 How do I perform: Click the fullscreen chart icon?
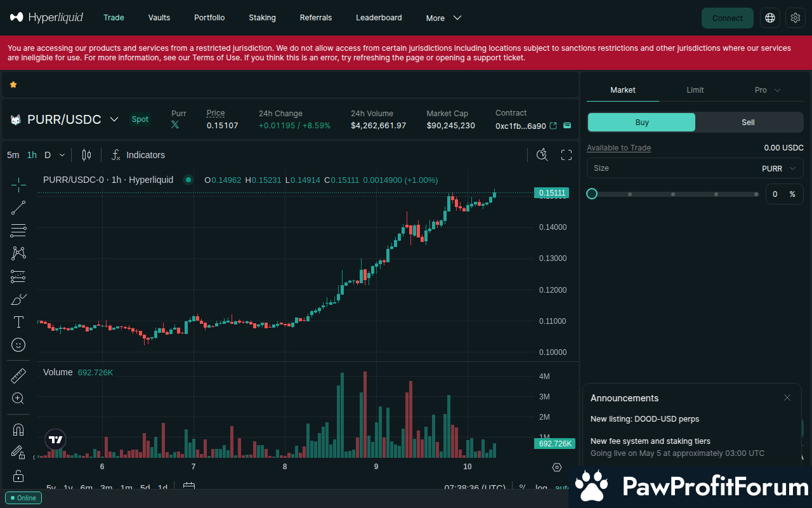(566, 155)
